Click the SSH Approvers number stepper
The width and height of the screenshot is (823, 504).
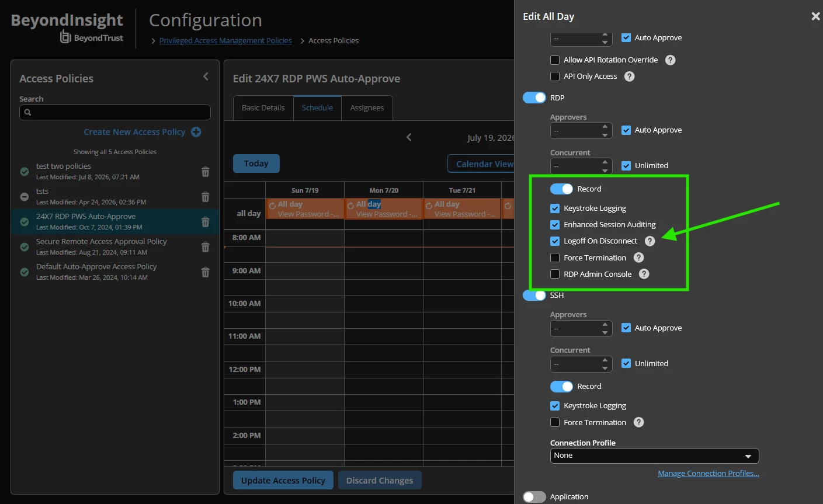coord(581,328)
